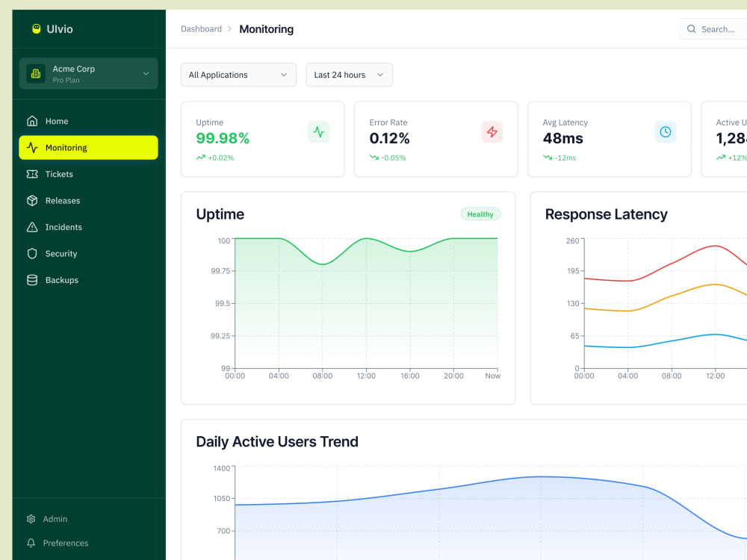Click the 48ms latency value

pyautogui.click(x=563, y=139)
